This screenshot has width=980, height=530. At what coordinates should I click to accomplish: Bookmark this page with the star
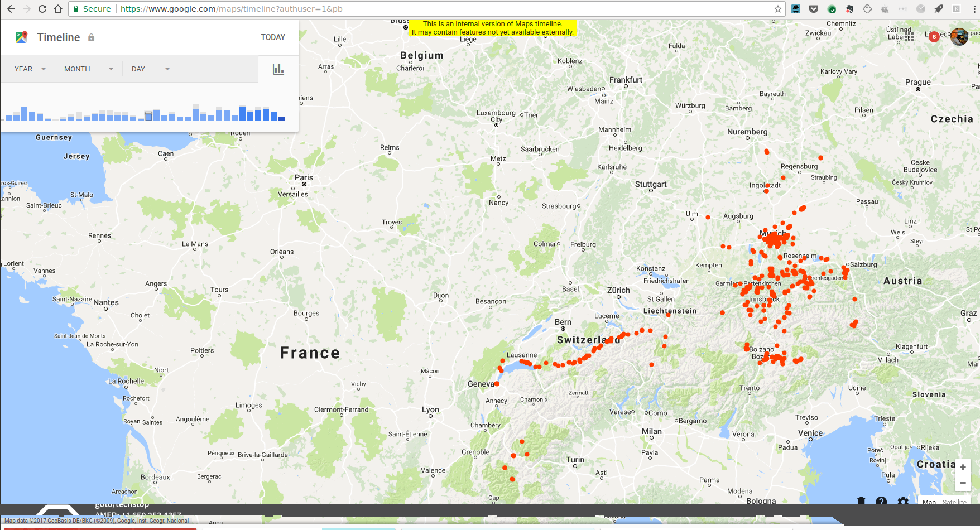(778, 9)
